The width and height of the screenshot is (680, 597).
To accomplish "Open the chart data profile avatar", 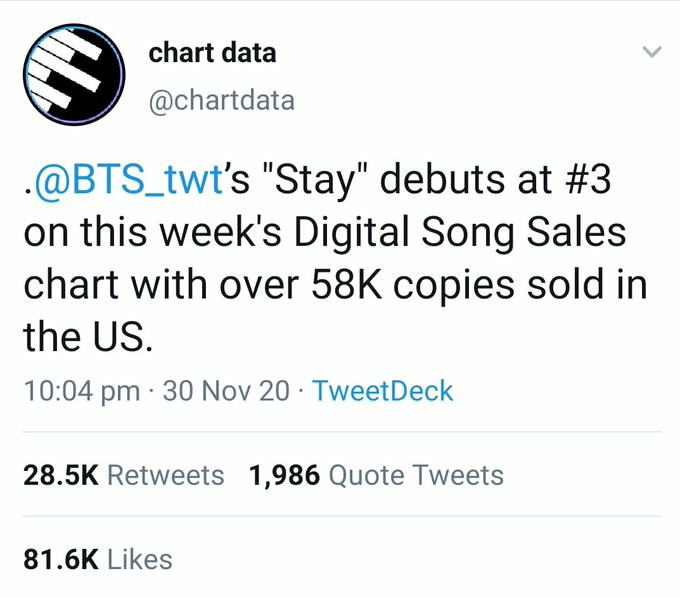I will 73,76.
